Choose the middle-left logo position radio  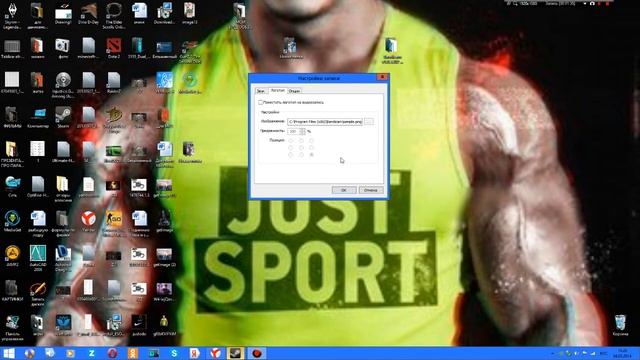click(x=291, y=148)
